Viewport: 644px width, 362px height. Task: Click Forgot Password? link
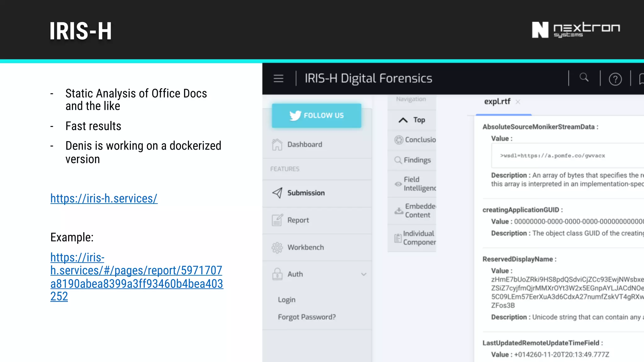point(307,317)
